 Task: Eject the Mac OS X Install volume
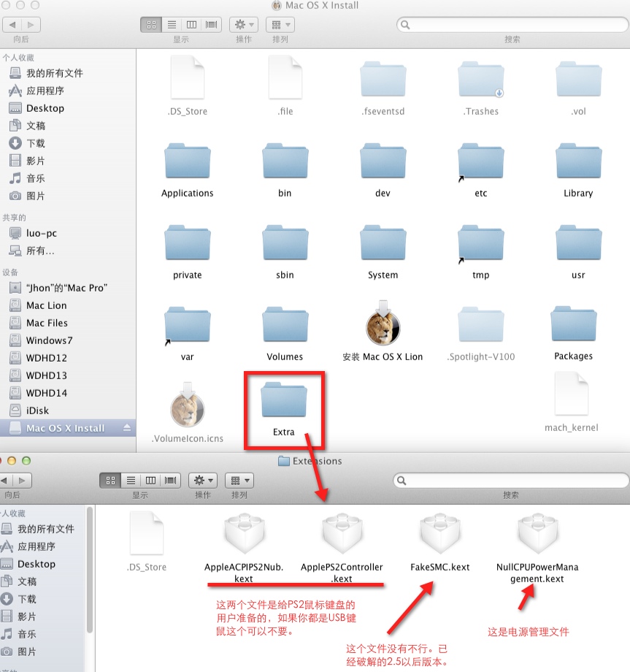click(127, 428)
